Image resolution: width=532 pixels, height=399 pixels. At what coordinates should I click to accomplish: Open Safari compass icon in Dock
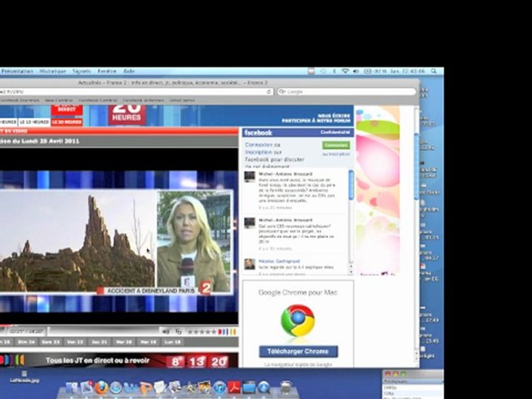tap(116, 387)
